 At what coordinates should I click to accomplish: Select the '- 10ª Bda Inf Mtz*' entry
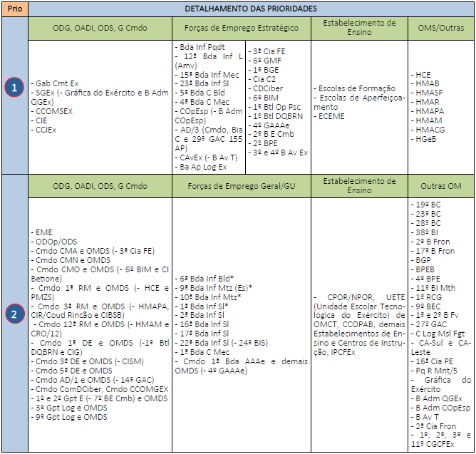(x=208, y=297)
